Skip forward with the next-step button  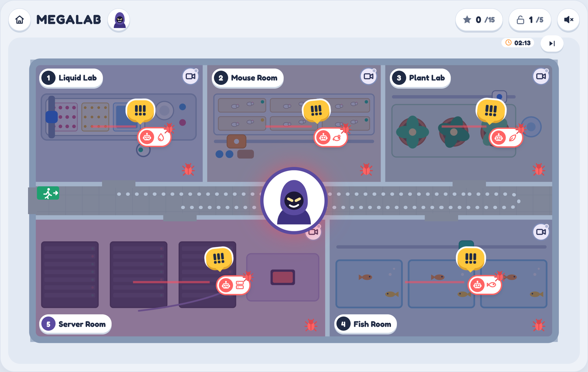click(x=552, y=43)
